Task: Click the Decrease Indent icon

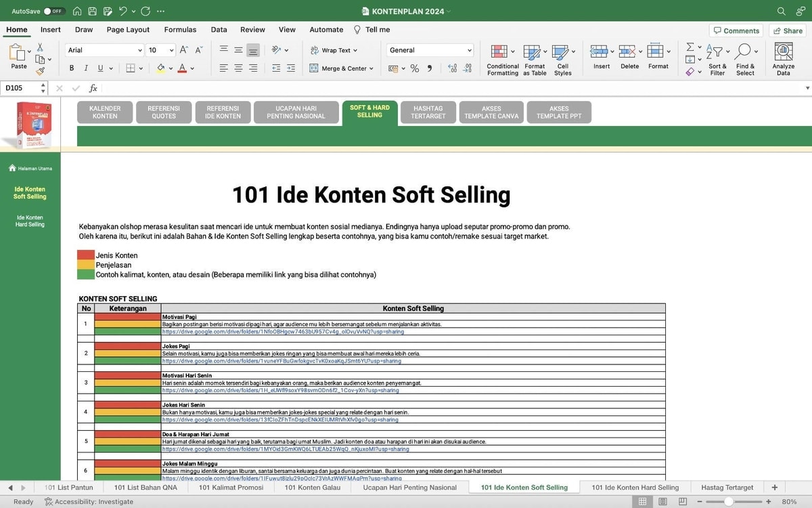Action: tap(276, 68)
